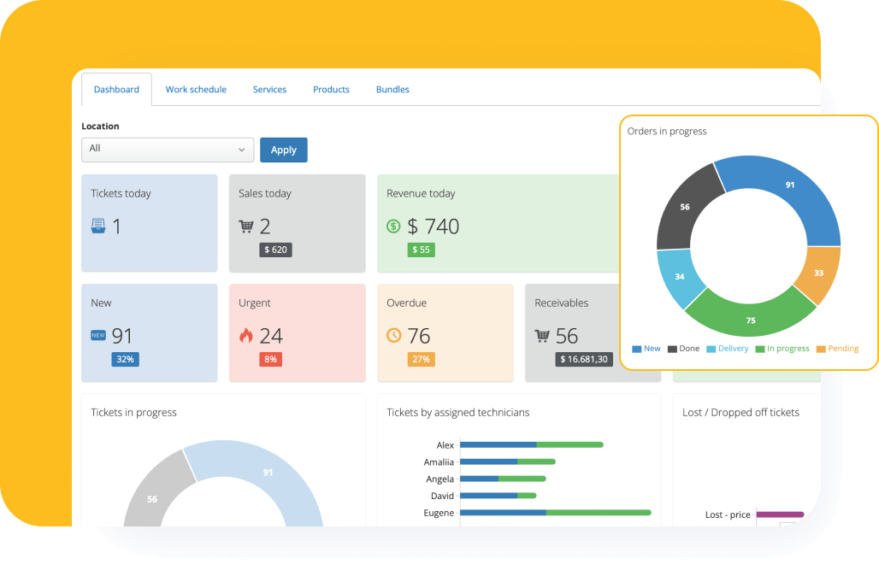Viewport: 879px width, 588px height.
Task: Click the green In progress legend swatch
Action: point(760,349)
